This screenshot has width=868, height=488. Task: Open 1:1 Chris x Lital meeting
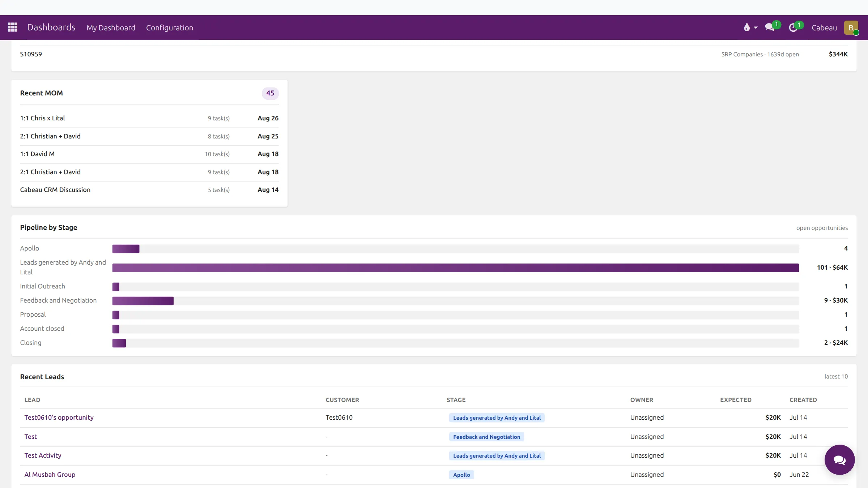[x=149, y=118]
